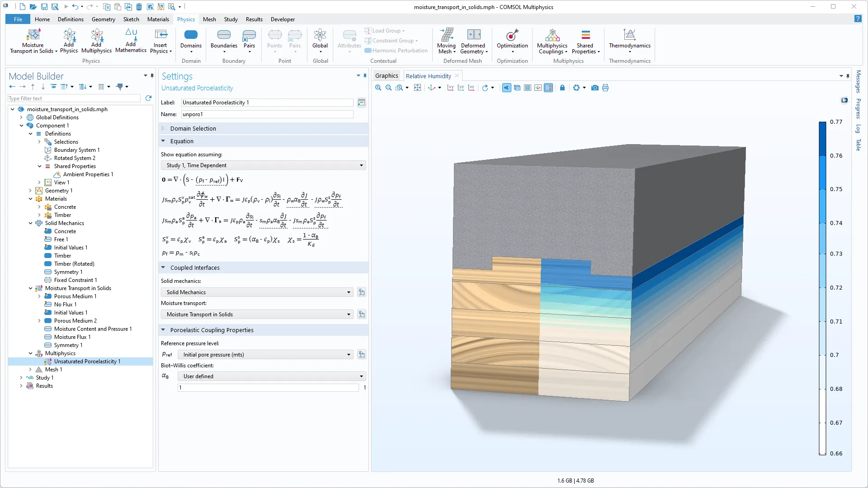
Task: Toggle the scene light button
Action: pyautogui.click(x=506, y=88)
